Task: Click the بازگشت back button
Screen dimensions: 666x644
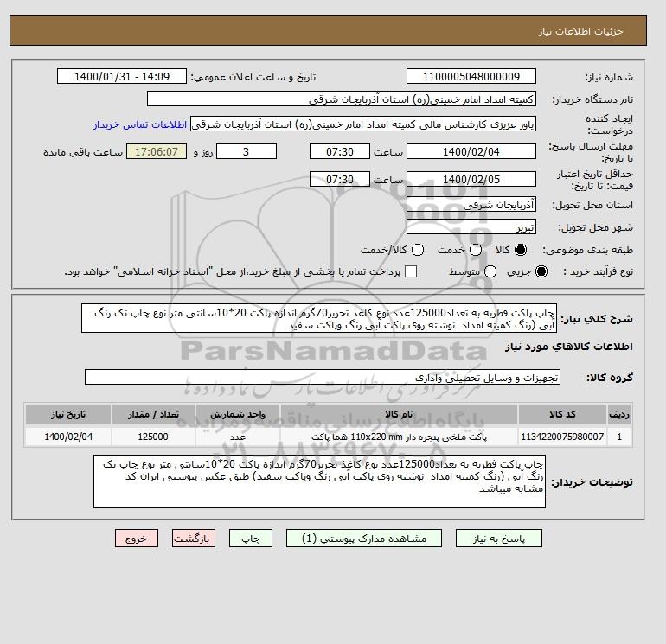Action: [x=194, y=539]
